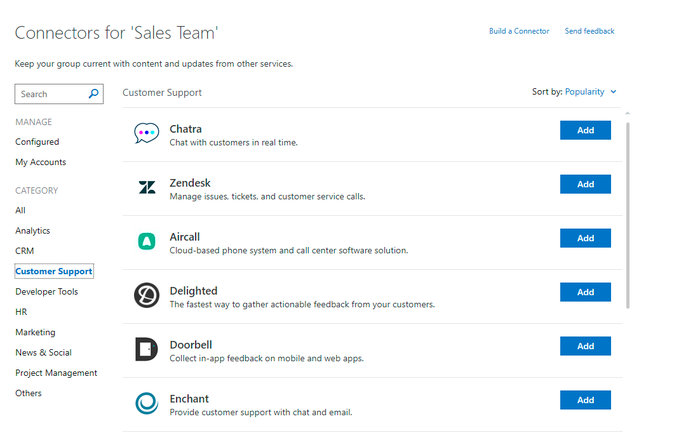Click the Doorbell logo icon
The height and width of the screenshot is (433, 700).
pyautogui.click(x=146, y=349)
